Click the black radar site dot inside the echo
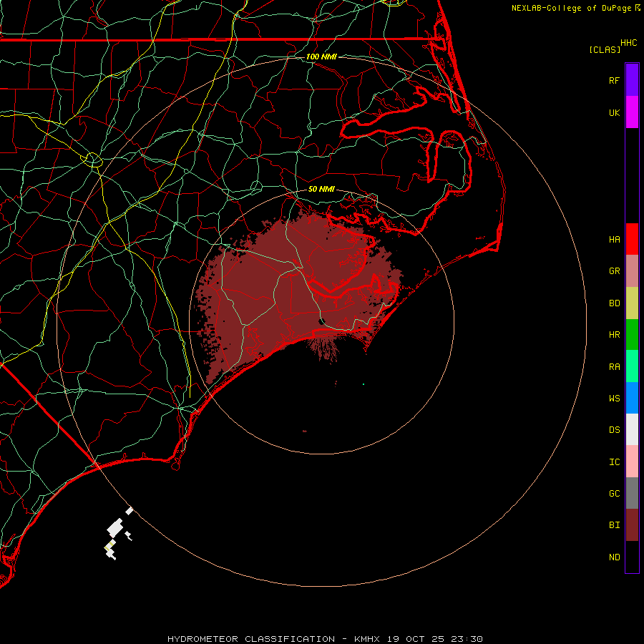 point(322,321)
